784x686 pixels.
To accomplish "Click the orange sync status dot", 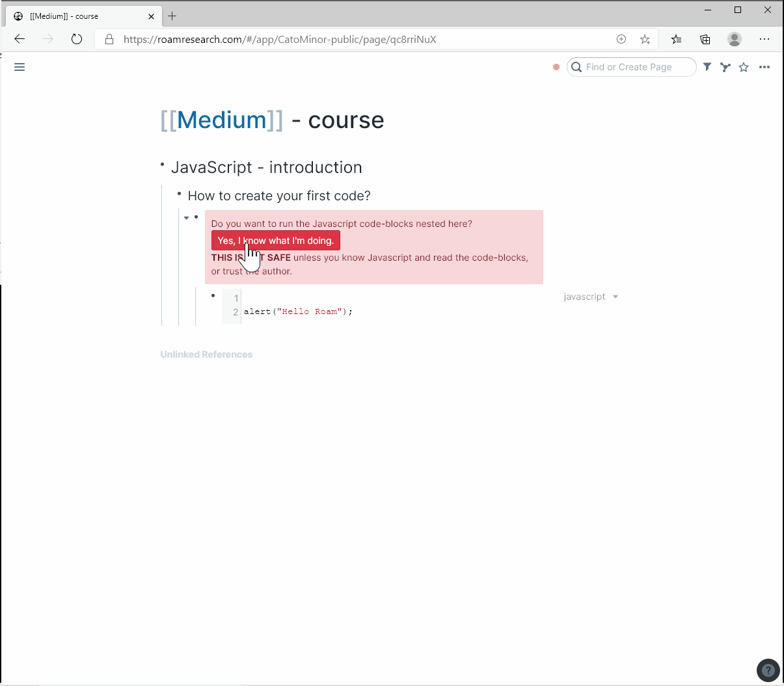I will coord(556,67).
